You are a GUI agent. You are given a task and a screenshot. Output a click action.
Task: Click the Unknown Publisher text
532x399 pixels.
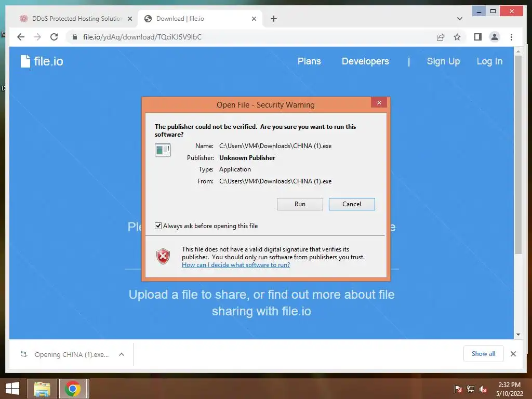coord(247,158)
